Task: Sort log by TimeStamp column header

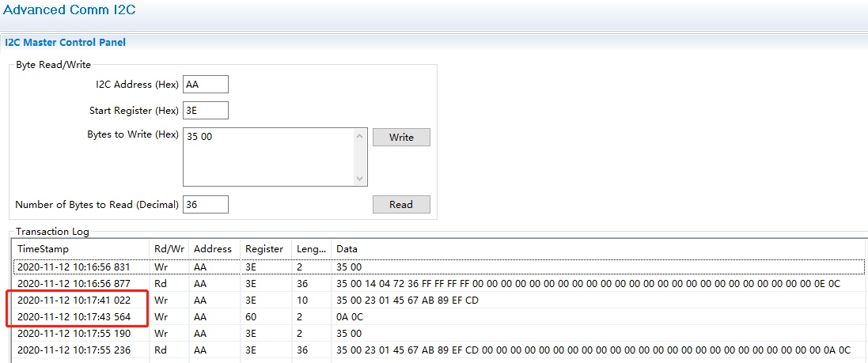Action: coord(80,249)
